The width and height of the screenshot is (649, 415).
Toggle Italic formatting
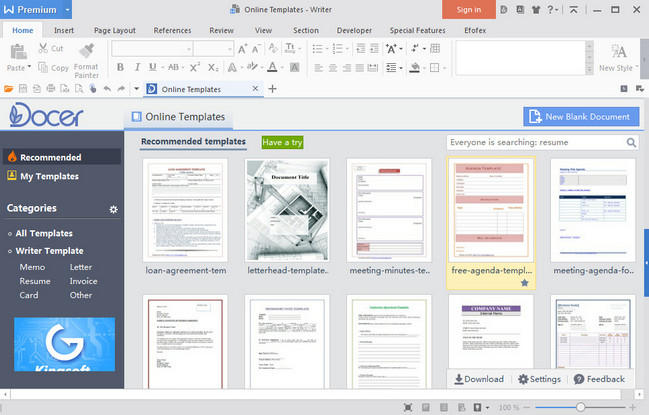click(x=138, y=68)
